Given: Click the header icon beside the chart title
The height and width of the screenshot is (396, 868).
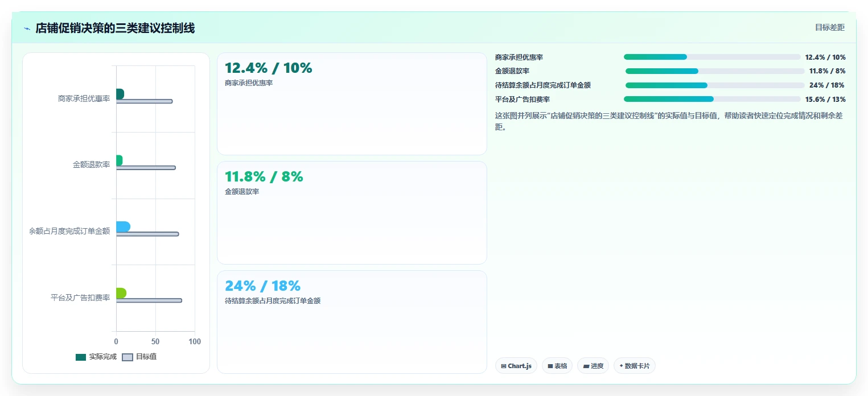Looking at the screenshot, I should tap(27, 28).
